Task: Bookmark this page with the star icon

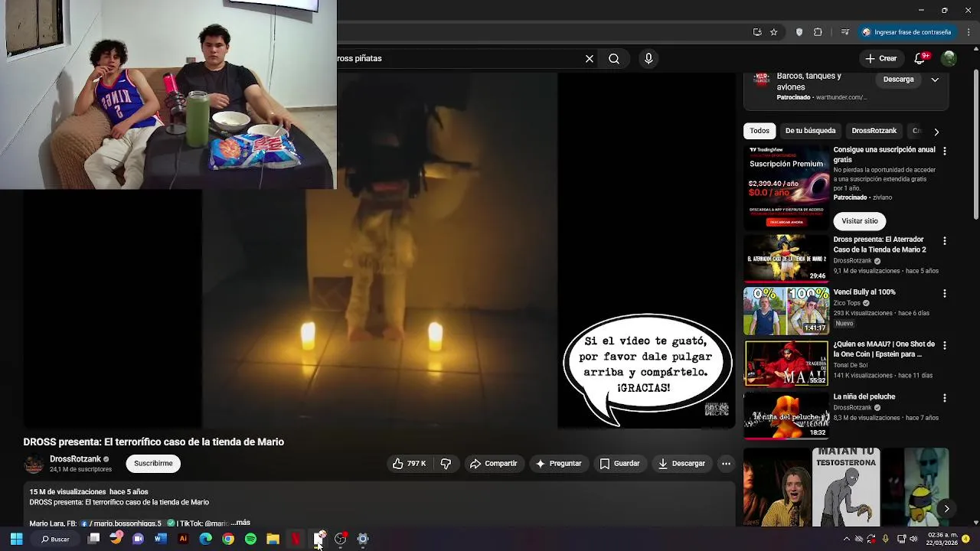Action: pyautogui.click(x=774, y=32)
